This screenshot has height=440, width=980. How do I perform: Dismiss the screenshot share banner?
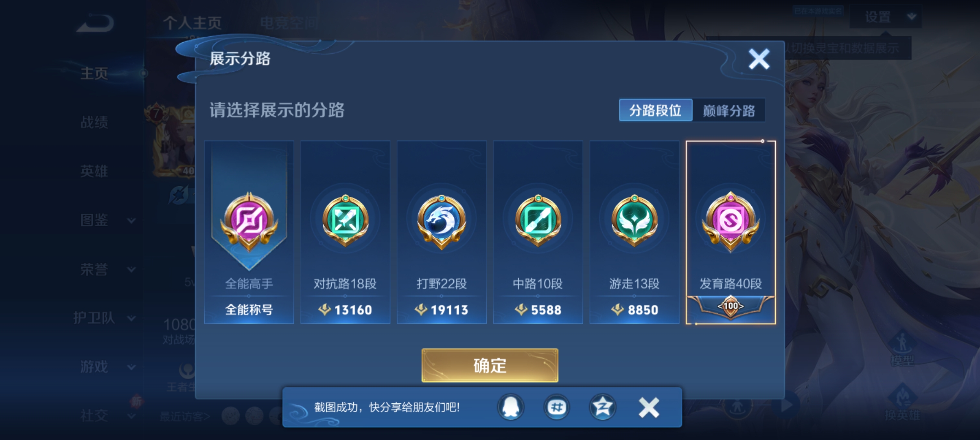point(649,407)
